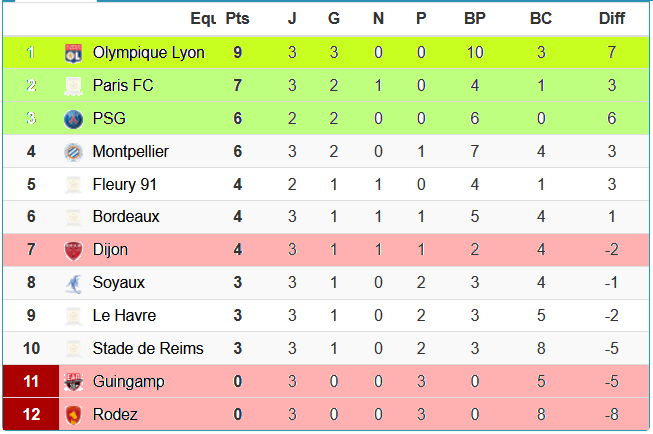The height and width of the screenshot is (434, 653).
Task: Sort standings by Diff column header
Action: (x=611, y=19)
